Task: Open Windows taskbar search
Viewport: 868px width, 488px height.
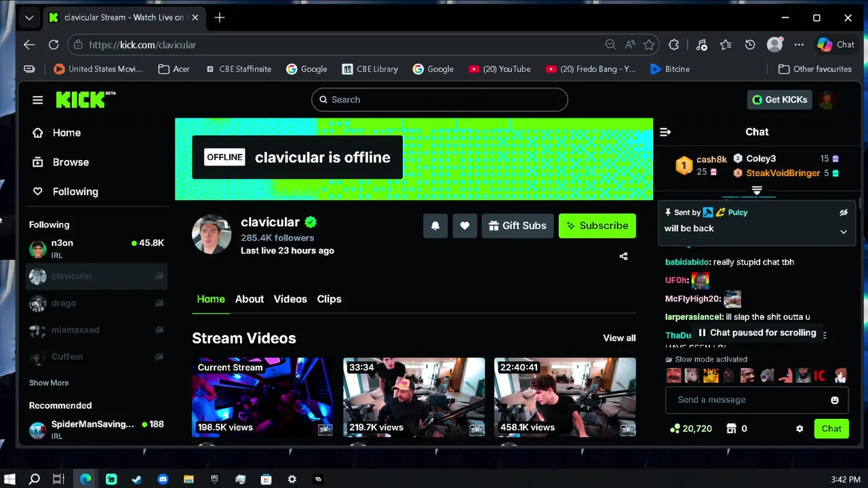Action: point(35,479)
